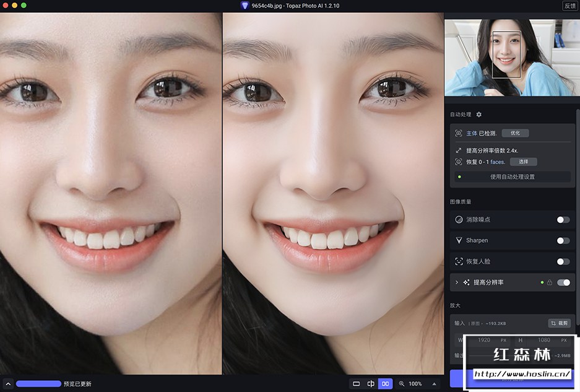The image size is (580, 392).
Task: Click the input height 1080 field
Action: point(543,340)
